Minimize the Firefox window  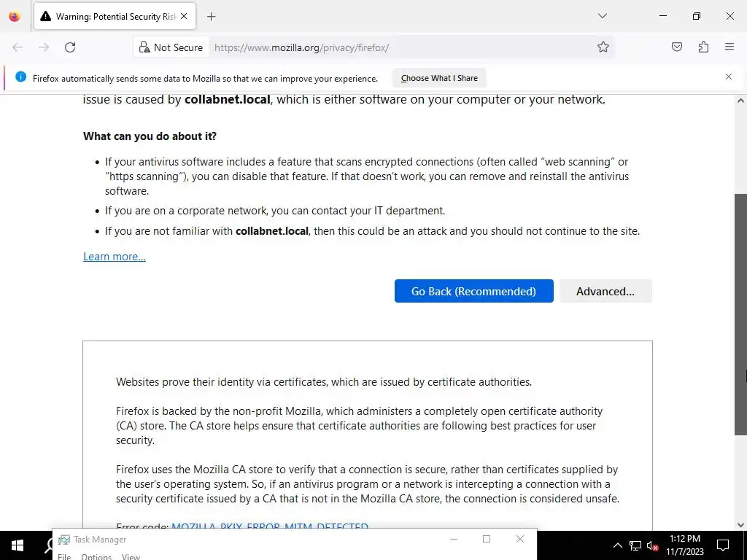point(662,16)
